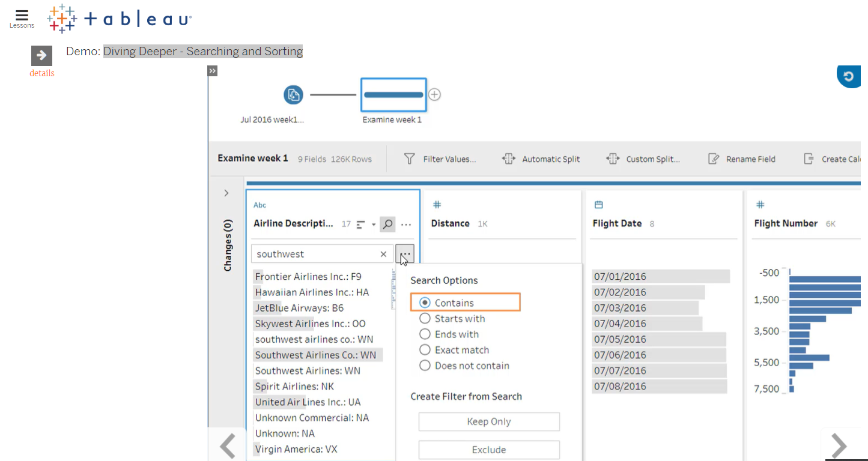Add a step with plus icon
The image size is (868, 461).
[x=435, y=95]
